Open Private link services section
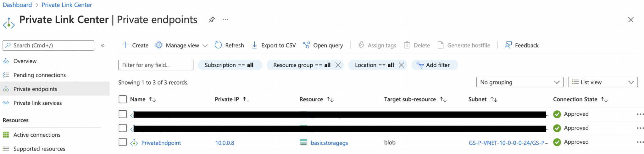644x154 pixels. 37,103
